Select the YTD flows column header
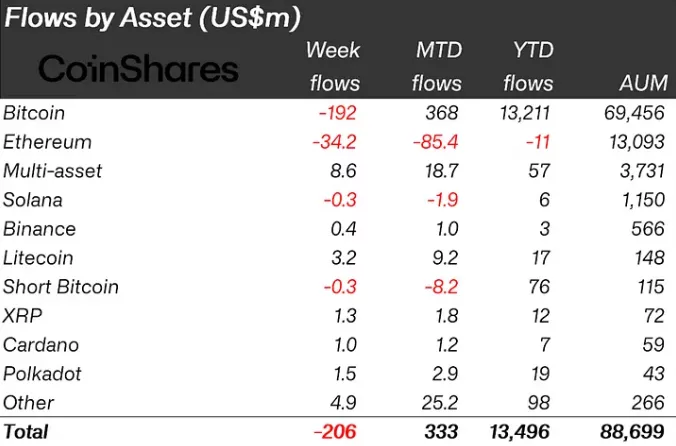Image resolution: width=676 pixels, height=446 pixels. [528, 66]
